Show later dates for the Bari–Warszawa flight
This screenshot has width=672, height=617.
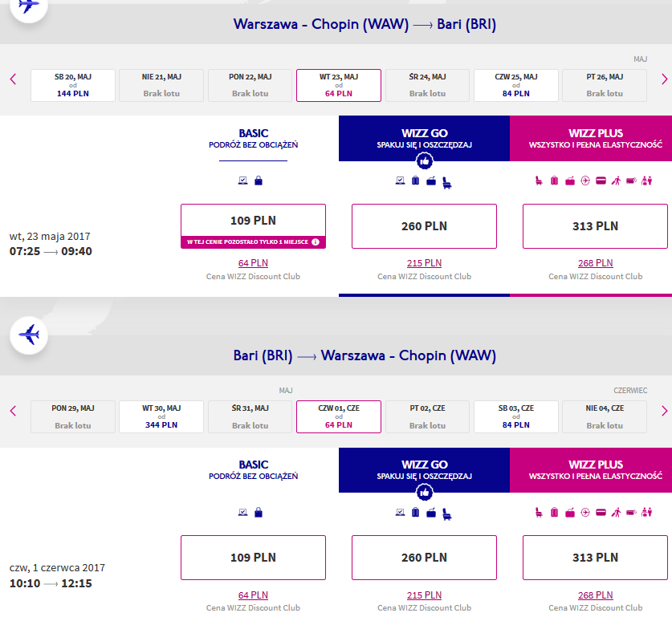[664, 411]
